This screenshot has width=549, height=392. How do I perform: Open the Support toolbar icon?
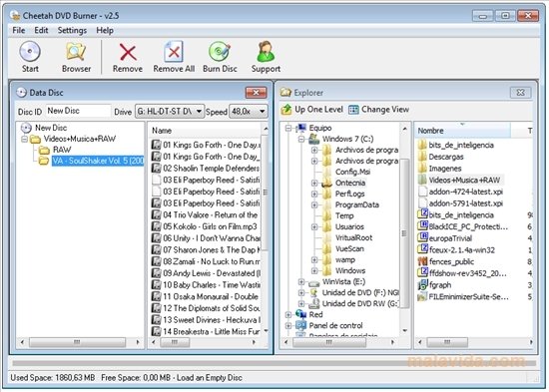click(x=266, y=52)
